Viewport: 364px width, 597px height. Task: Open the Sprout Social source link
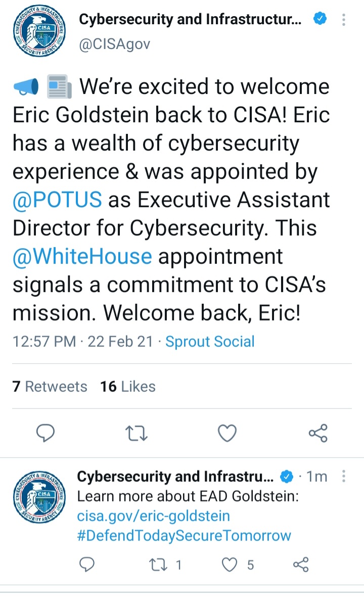[210, 342]
